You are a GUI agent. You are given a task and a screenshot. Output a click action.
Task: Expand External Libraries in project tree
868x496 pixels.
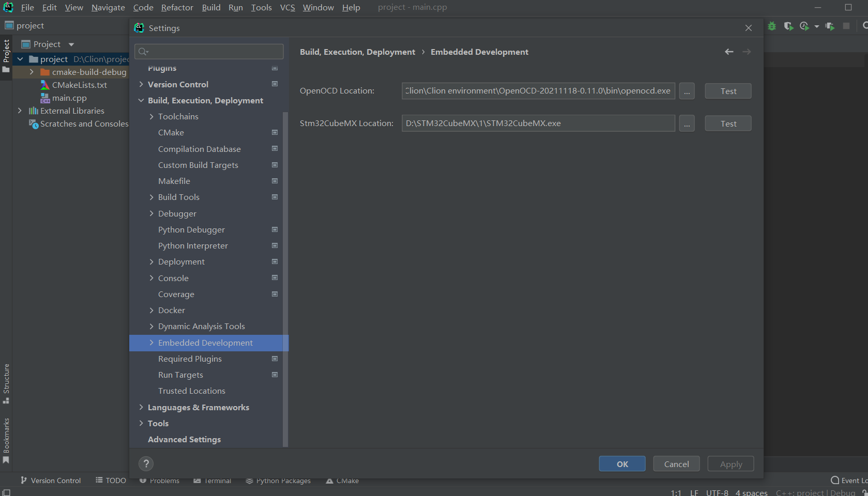tap(20, 111)
